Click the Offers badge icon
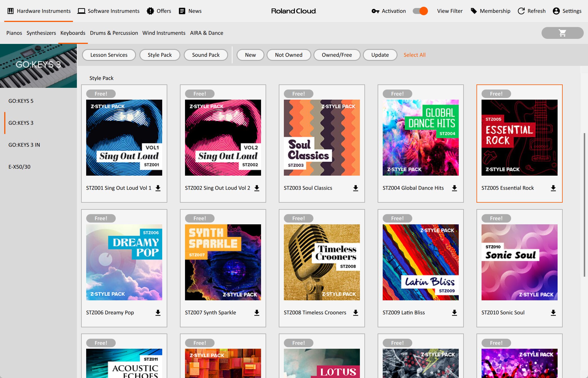 click(150, 11)
